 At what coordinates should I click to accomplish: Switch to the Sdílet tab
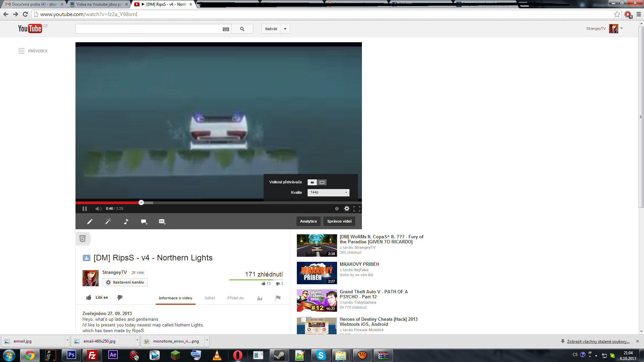210,298
